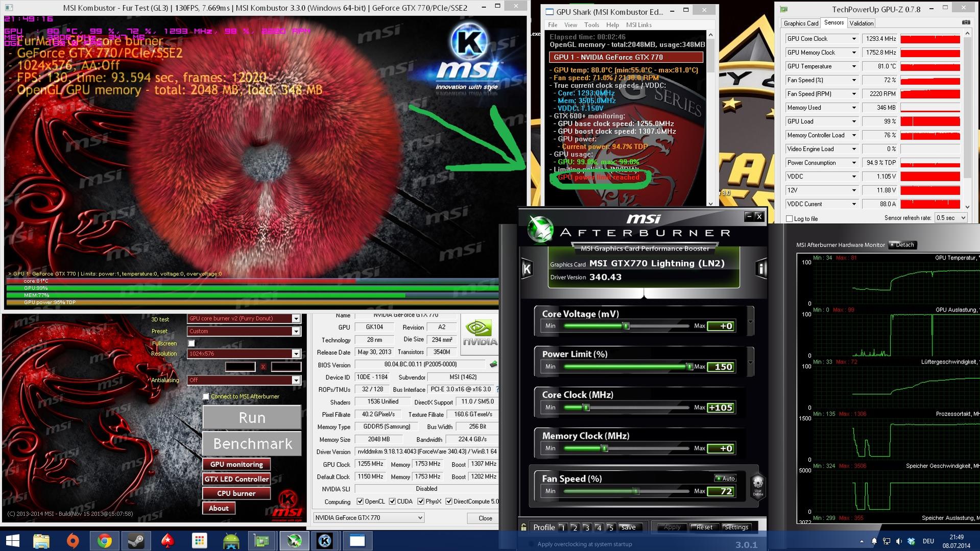The width and height of the screenshot is (980, 551).
Task: Open the Resolution dropdown
Action: tap(296, 354)
